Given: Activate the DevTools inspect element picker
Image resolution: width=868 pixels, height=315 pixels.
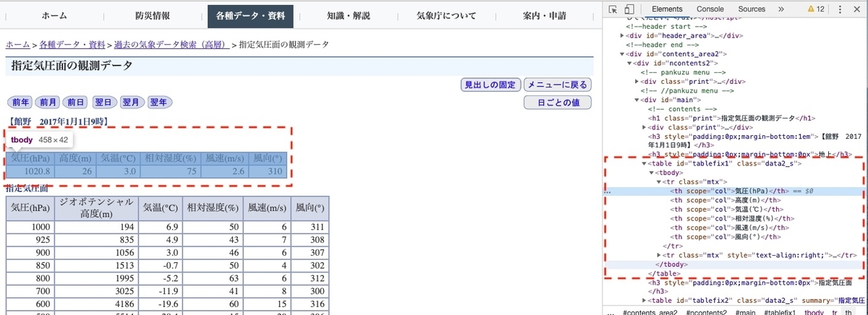Looking at the screenshot, I should 613,9.
